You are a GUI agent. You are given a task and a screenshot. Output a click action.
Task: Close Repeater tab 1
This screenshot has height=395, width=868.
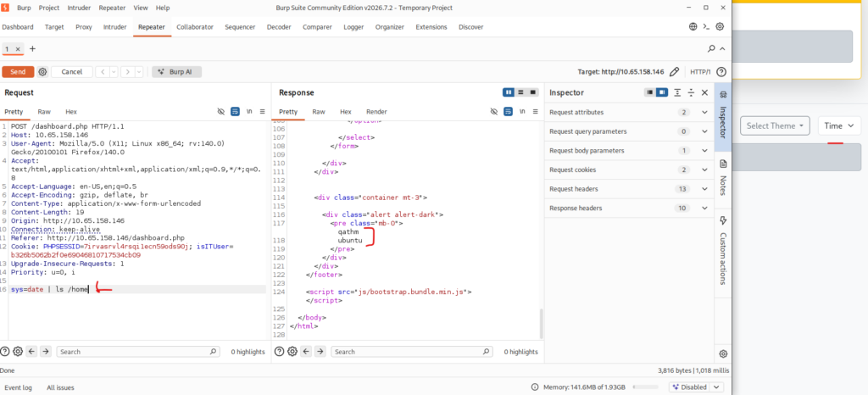[x=18, y=49]
